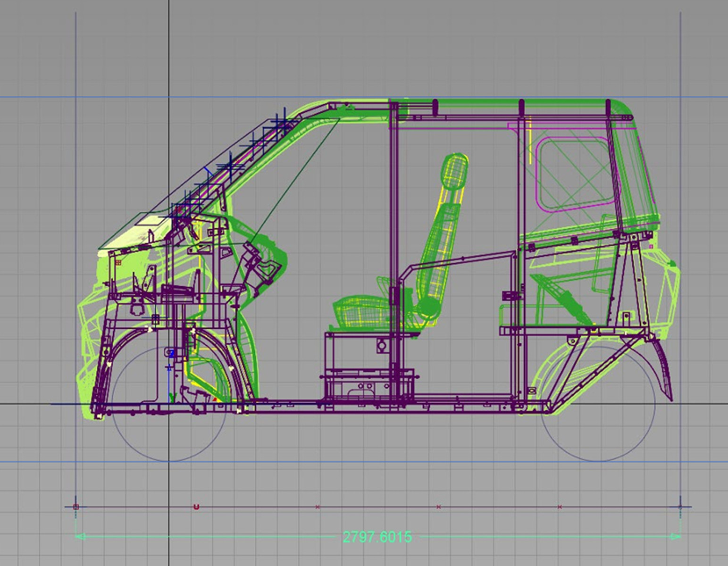Click the left arrowhead of green dimension
This screenshot has width=728, height=566.
(x=80, y=537)
